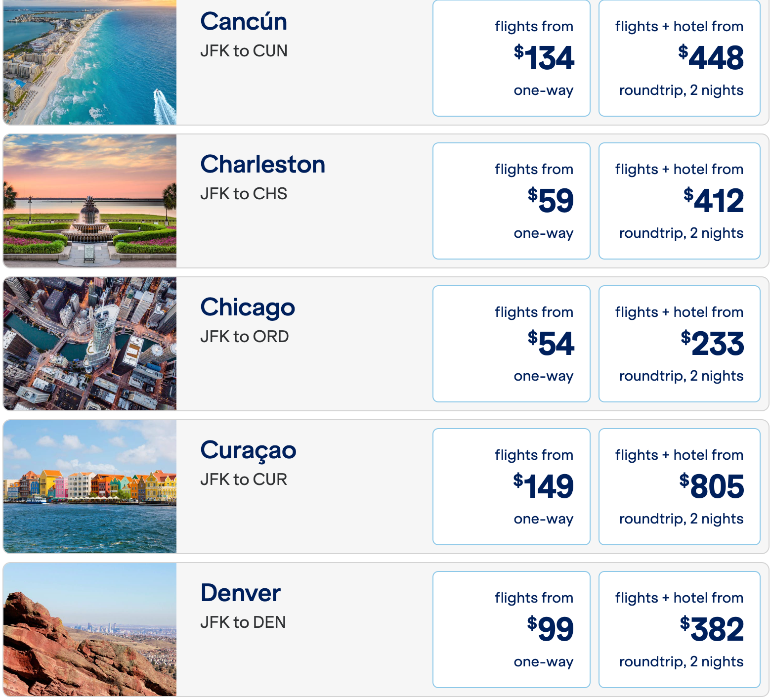
Task: Open the Denver destination heading
Action: pyautogui.click(x=240, y=593)
